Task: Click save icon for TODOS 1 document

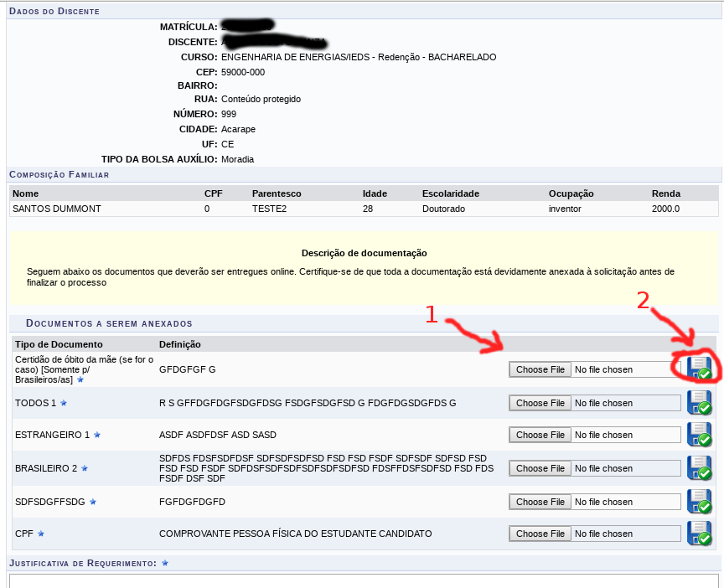Action: point(699,403)
